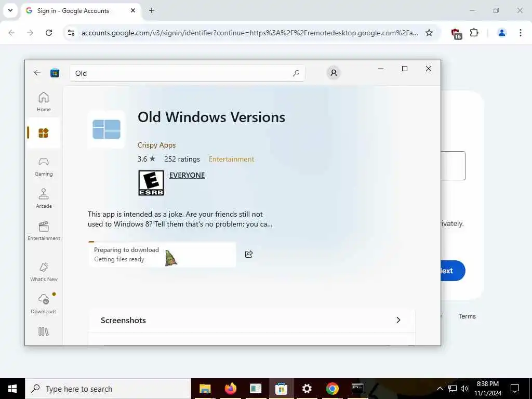The width and height of the screenshot is (532, 399).
Task: Open the Library icon in sidebar
Action: pyautogui.click(x=44, y=331)
